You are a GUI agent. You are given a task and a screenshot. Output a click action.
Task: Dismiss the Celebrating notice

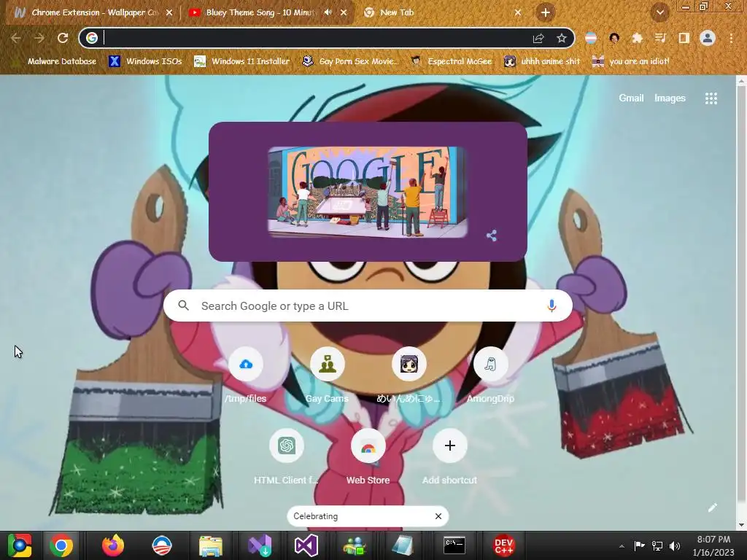438,516
